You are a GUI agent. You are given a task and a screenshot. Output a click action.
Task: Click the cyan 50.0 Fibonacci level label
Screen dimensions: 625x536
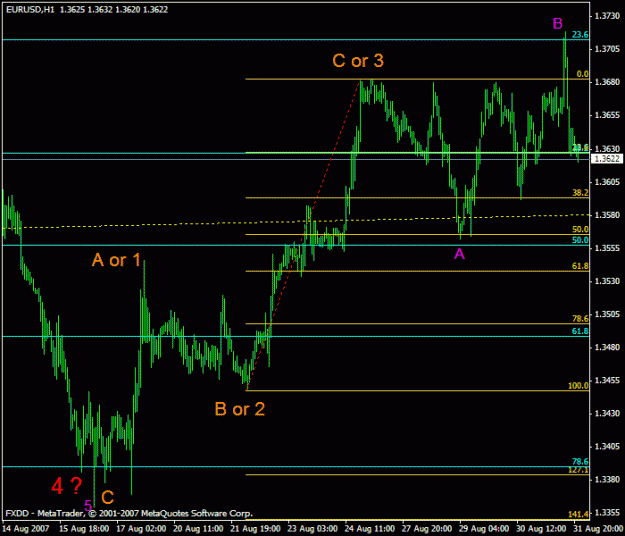[x=580, y=240]
